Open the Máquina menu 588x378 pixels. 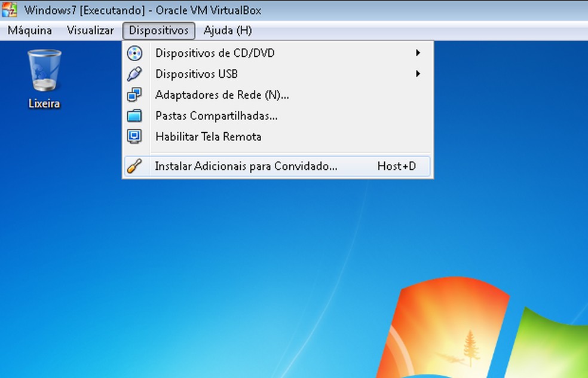coord(30,31)
